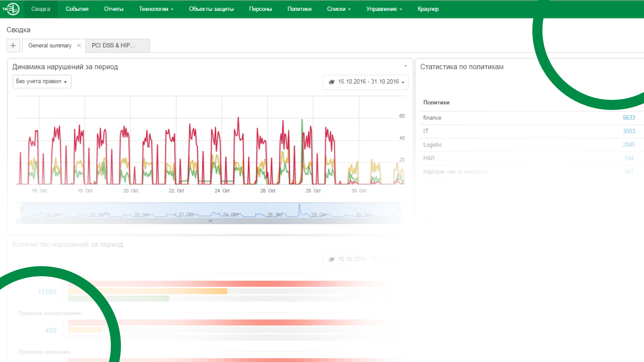Add a new dashboard tab with plus button
This screenshot has height=362, width=644.
13,46
